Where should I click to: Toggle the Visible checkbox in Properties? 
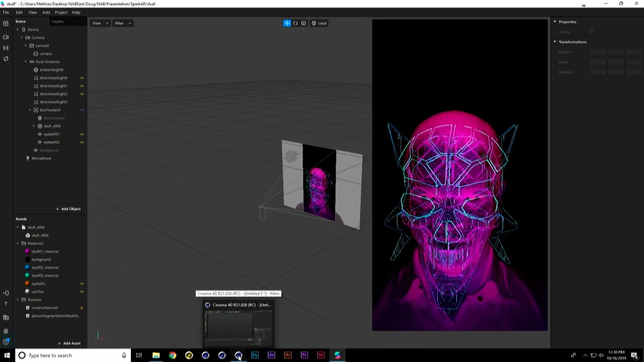592,32
